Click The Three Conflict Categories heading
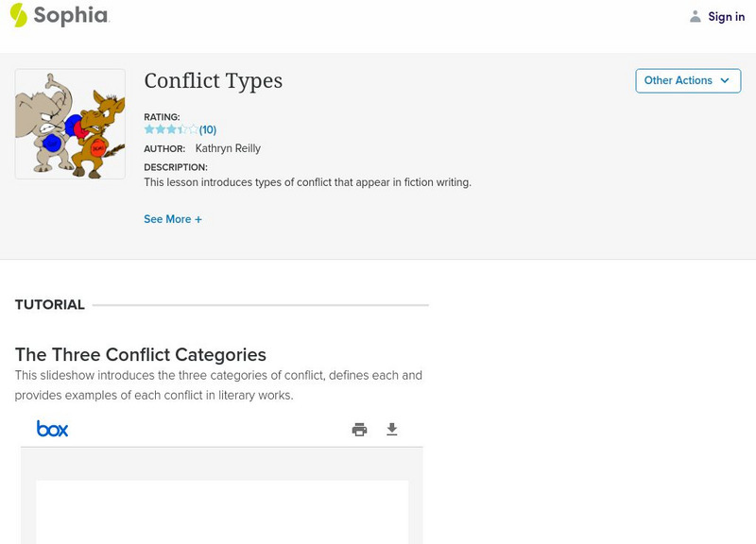The image size is (756, 544). coord(140,354)
